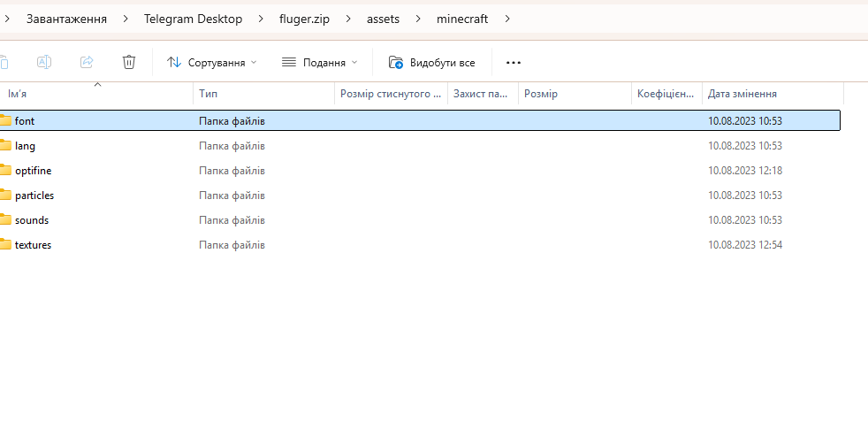Open the Сортування sort dropdown

(212, 63)
